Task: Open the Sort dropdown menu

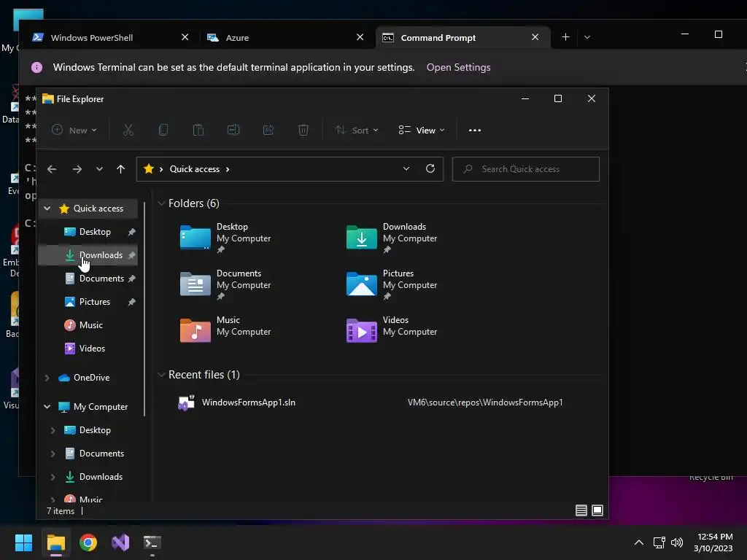Action: (x=357, y=130)
